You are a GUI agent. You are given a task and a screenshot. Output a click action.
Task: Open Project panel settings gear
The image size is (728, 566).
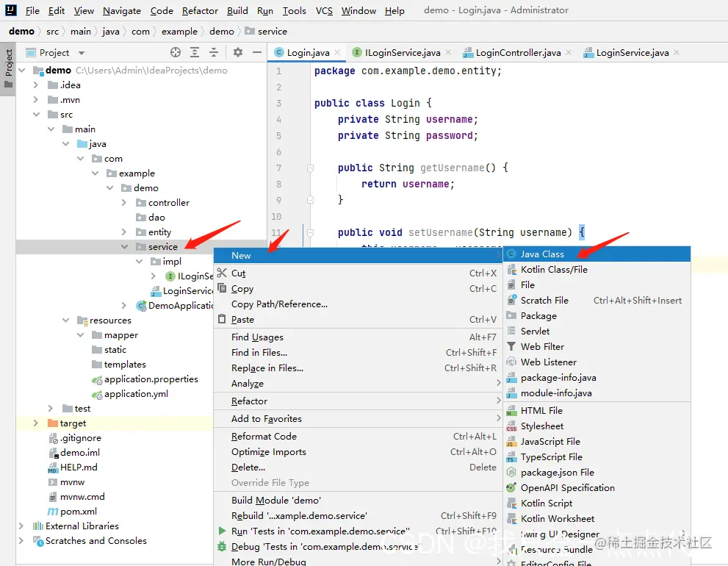[238, 52]
